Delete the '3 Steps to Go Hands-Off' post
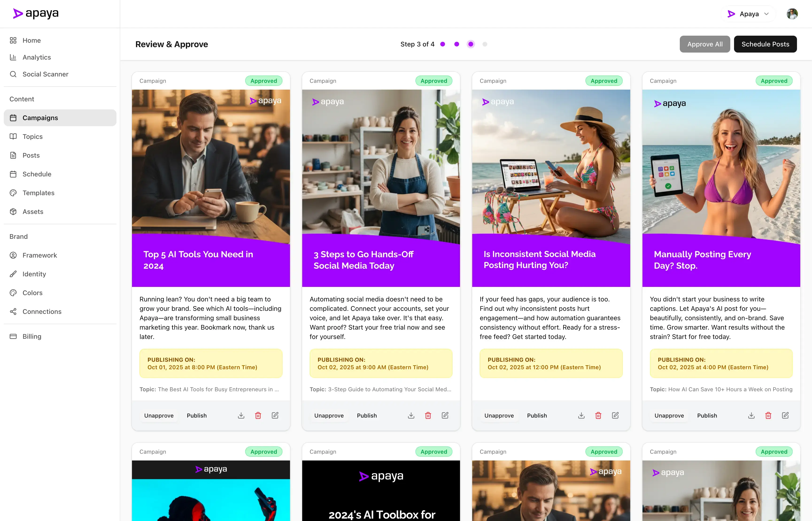This screenshot has height=521, width=812. [428, 415]
